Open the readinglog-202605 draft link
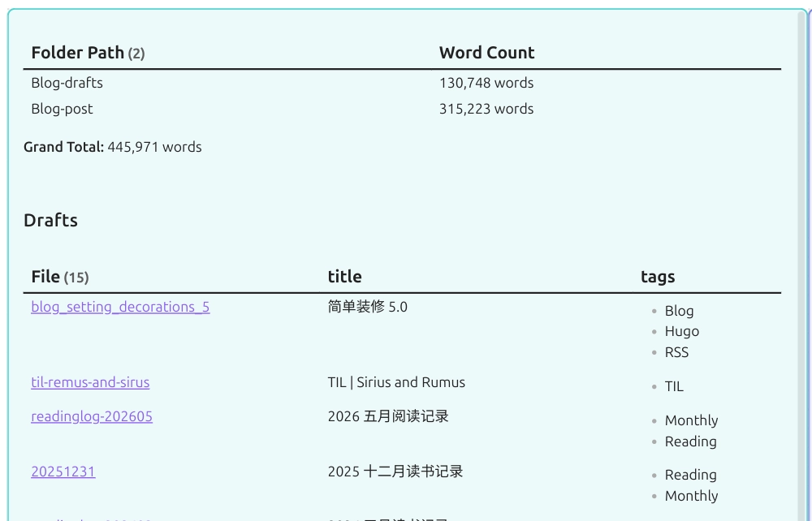812x521 pixels. (x=92, y=416)
